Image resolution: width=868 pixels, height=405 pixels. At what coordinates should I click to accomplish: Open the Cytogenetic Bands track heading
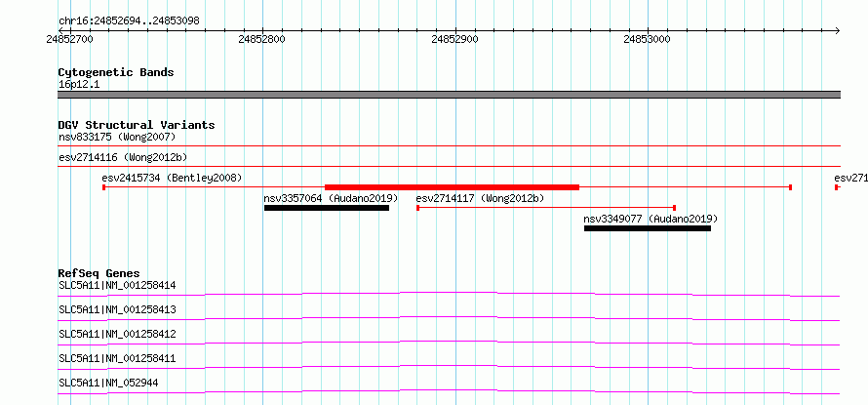tap(116, 72)
